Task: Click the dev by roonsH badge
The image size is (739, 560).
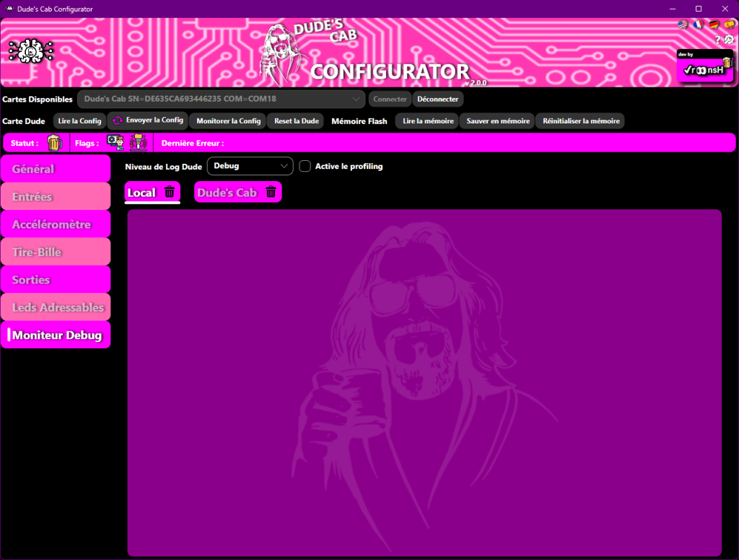Action: point(704,66)
